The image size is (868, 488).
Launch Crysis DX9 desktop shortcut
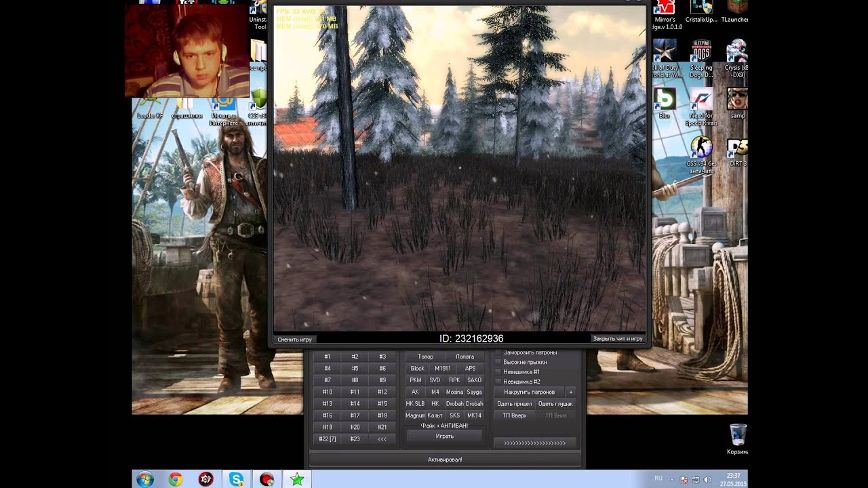[736, 57]
